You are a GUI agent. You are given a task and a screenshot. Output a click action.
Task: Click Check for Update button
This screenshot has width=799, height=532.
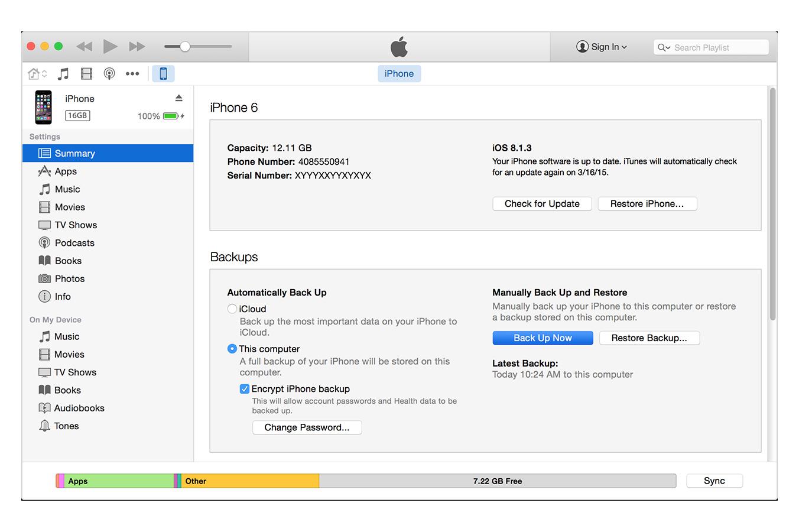coord(542,204)
